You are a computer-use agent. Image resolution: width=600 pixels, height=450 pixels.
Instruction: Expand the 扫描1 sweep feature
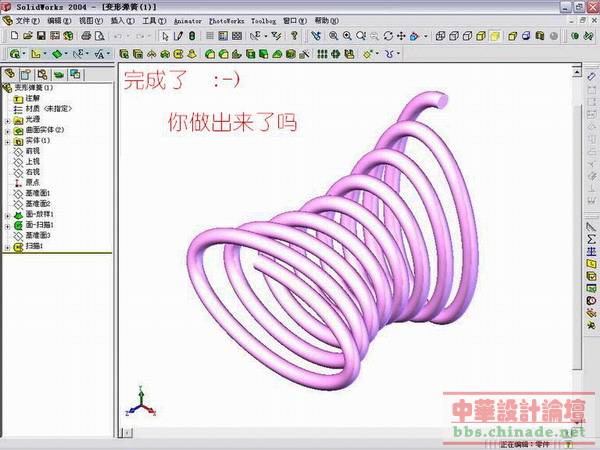coord(7,246)
